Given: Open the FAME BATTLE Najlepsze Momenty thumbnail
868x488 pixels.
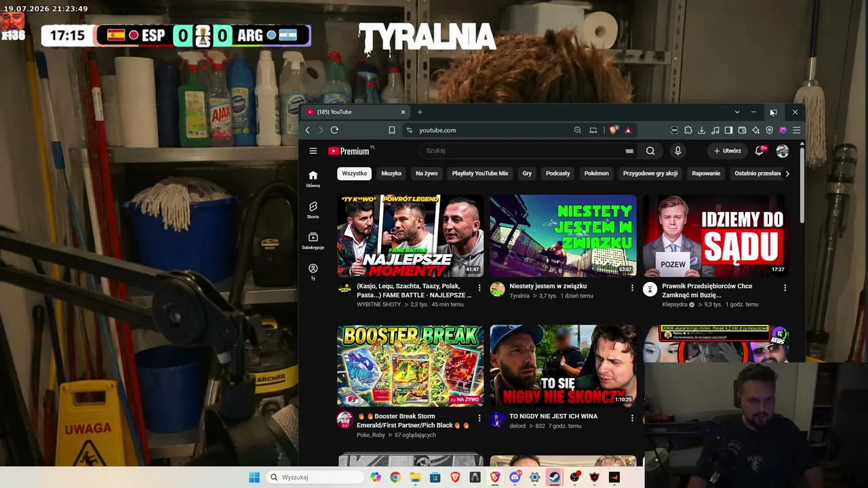Looking at the screenshot, I should click(x=410, y=236).
